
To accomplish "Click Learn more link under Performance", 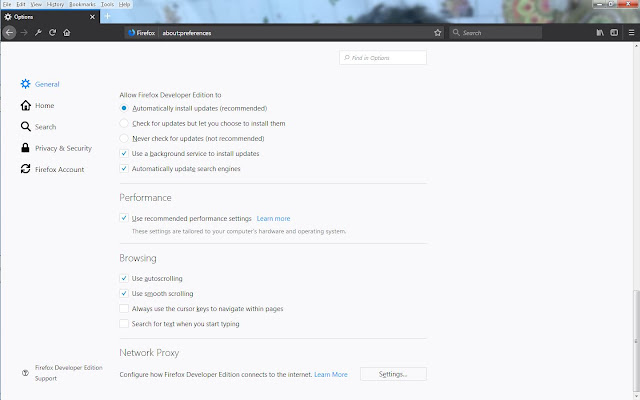I will tap(273, 218).
